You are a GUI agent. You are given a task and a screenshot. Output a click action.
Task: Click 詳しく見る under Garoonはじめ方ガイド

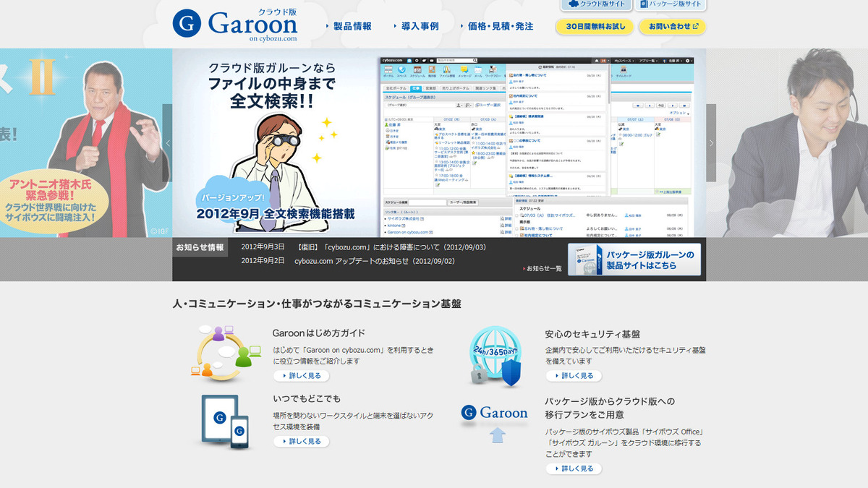coord(301,376)
